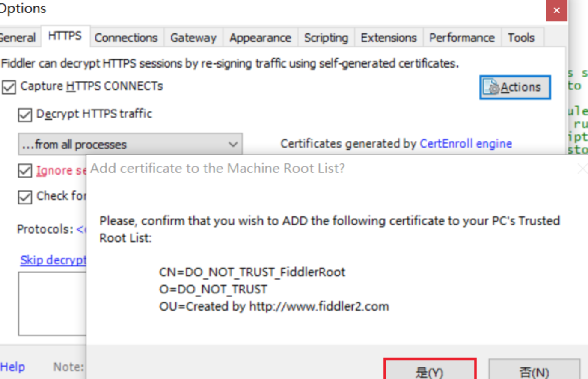Open the Tools tab

(521, 38)
